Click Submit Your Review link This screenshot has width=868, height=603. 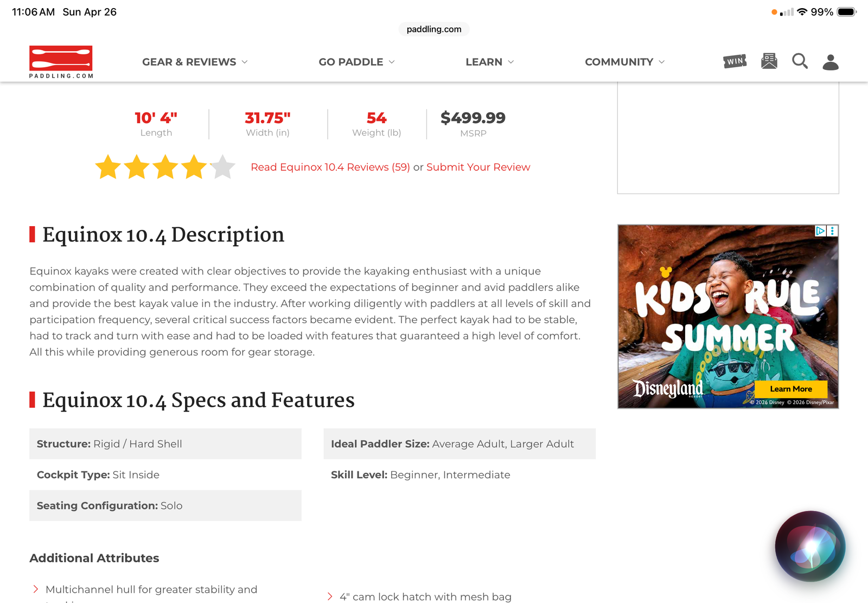tap(478, 167)
